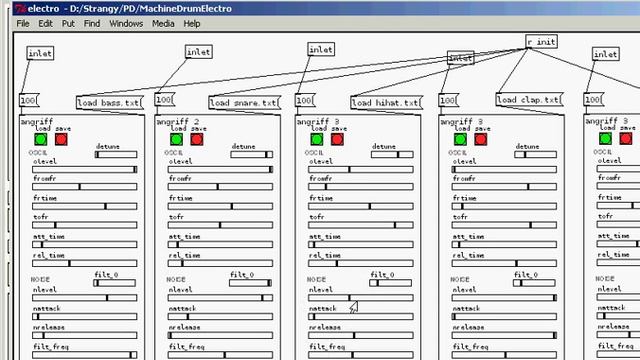Click the frtime slider in bass panel
640x360 pixels.
pyautogui.click(x=85, y=207)
